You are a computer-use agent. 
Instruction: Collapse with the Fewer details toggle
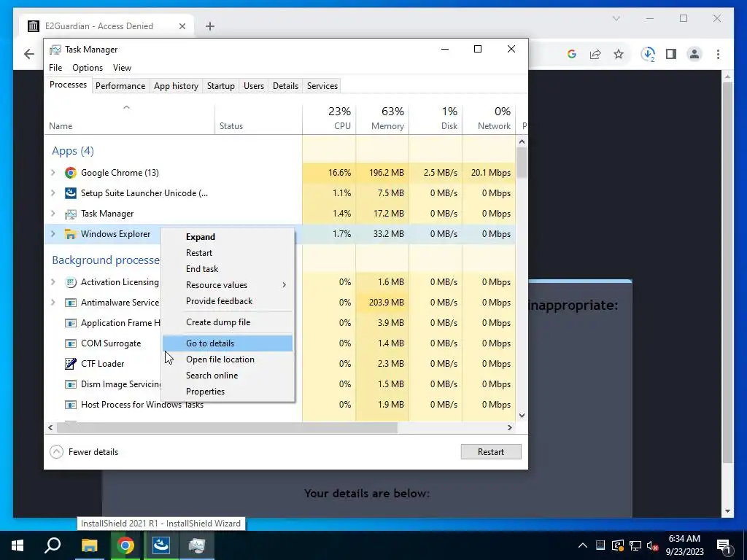point(84,452)
